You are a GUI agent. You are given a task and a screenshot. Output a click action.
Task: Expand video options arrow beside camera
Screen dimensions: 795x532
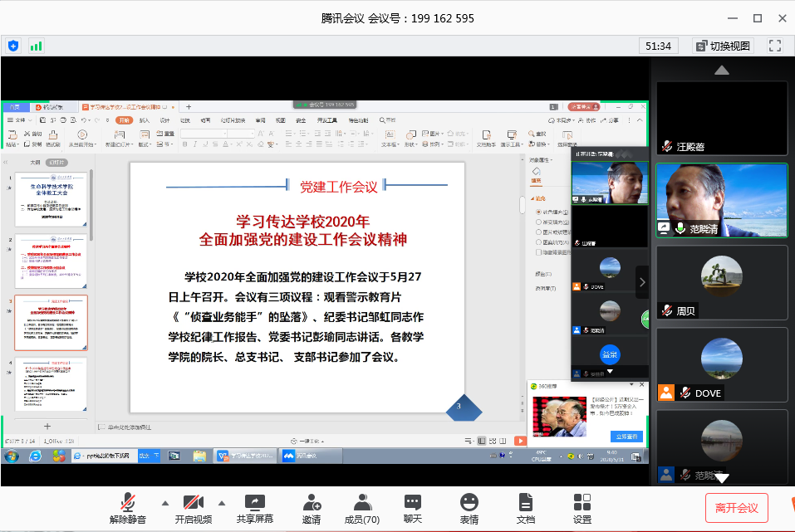click(222, 502)
